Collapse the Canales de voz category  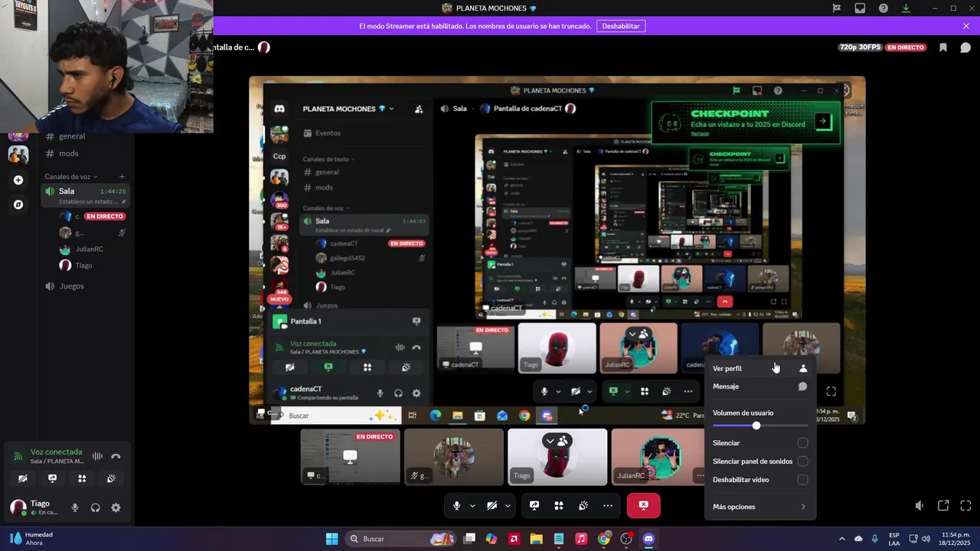click(x=70, y=177)
